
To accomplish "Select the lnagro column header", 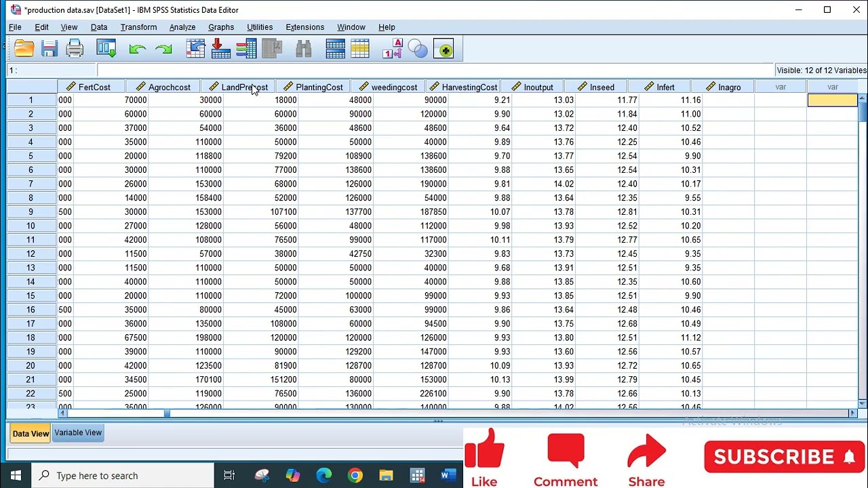I will 723,87.
